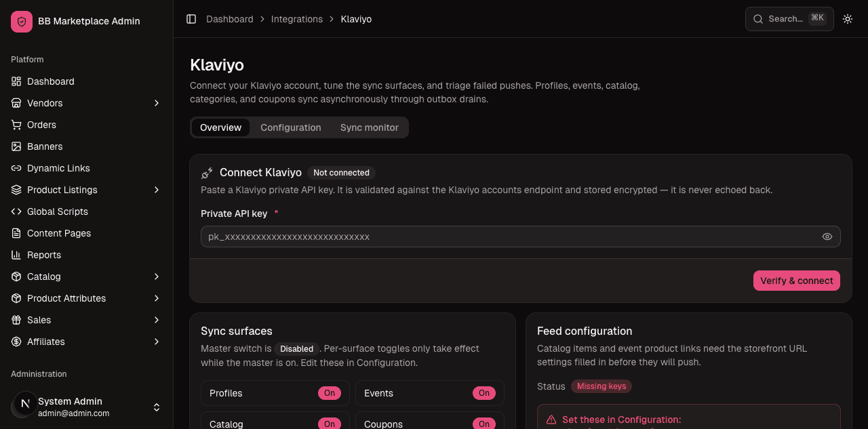
Task: Toggle the Catalog surface On switch
Action: click(330, 424)
